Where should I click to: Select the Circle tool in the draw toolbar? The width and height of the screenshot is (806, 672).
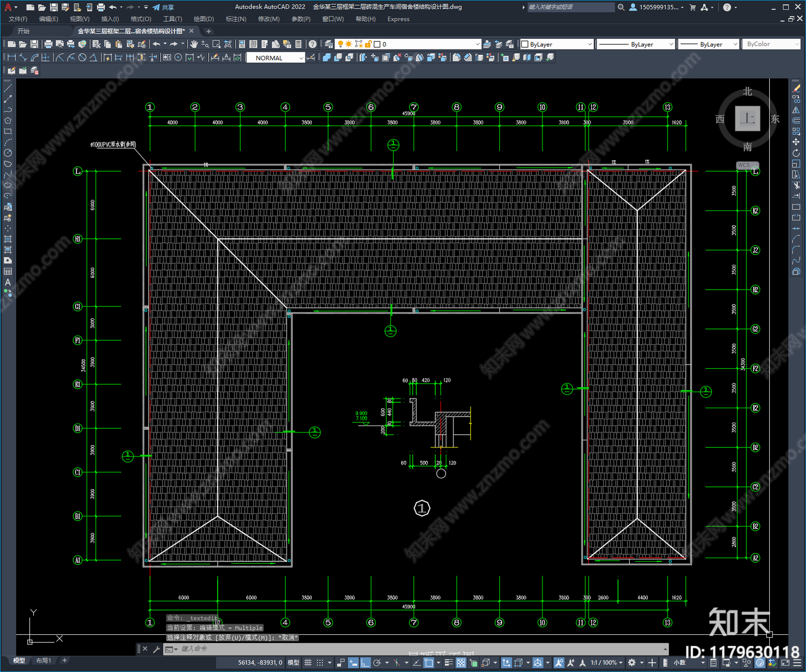pyautogui.click(x=8, y=153)
